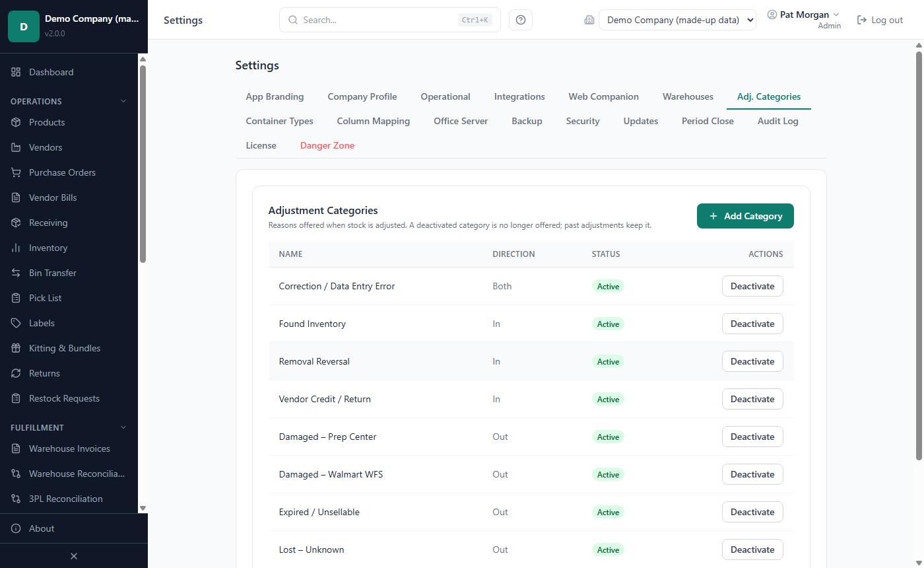Click the Bin Transfer arrows icon
The height and width of the screenshot is (568, 924).
16,273
